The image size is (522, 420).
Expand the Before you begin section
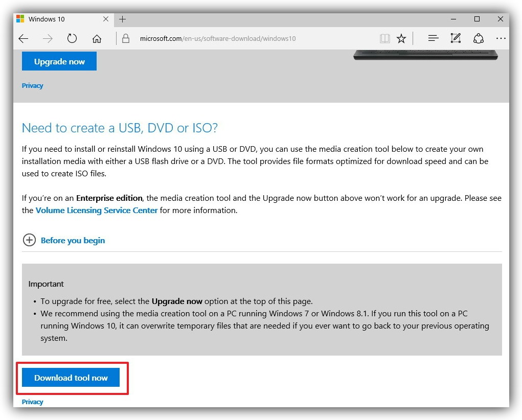pyautogui.click(x=63, y=240)
